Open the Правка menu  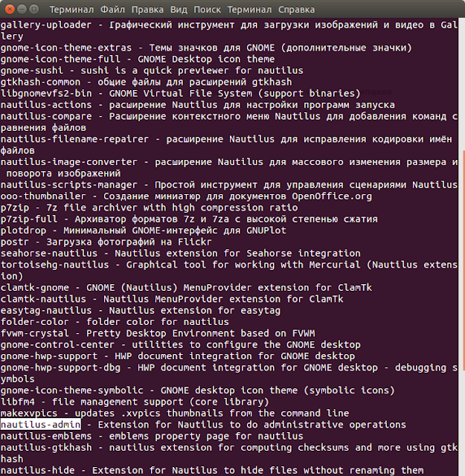coord(147,10)
